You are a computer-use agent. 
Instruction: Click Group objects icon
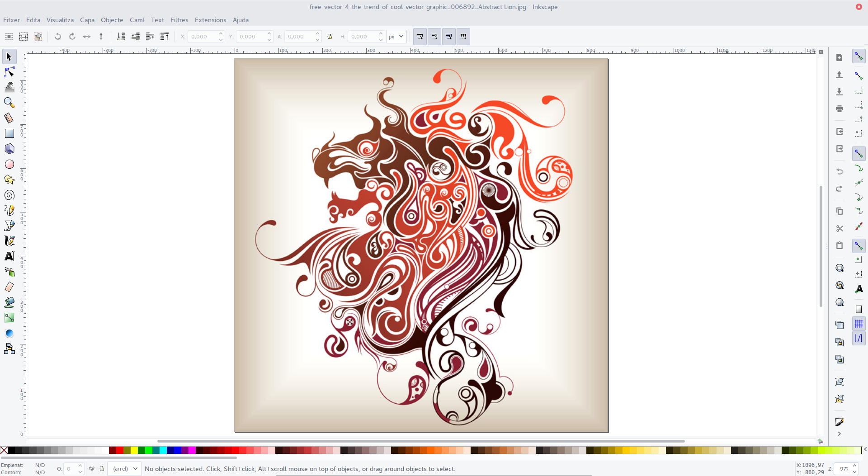click(840, 382)
